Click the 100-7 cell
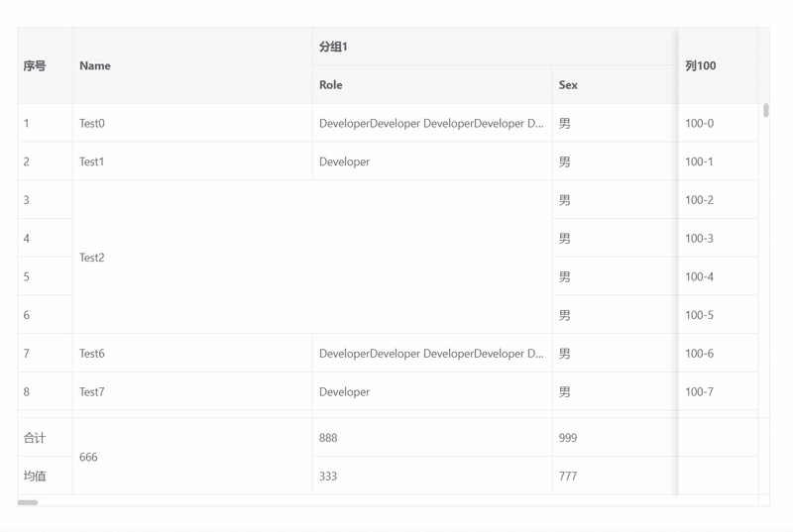The height and width of the screenshot is (532, 793). [718, 391]
